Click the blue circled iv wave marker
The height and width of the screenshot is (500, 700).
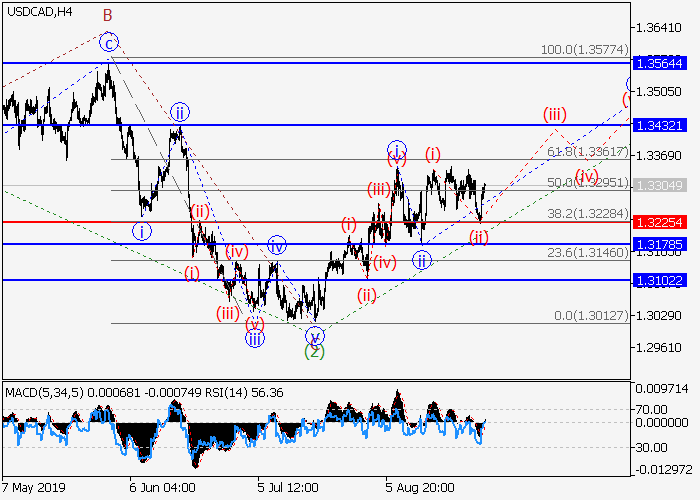coord(277,244)
